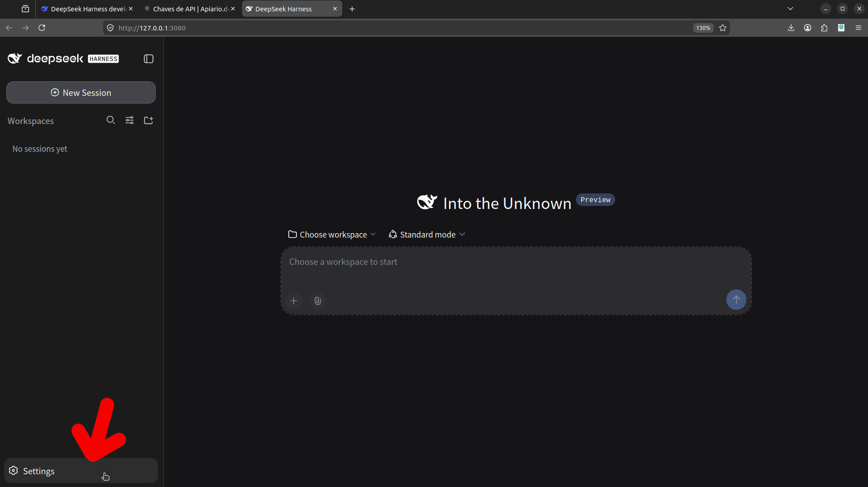Screen dimensions: 868x487
Task: Click the address bar URL
Action: (152, 28)
